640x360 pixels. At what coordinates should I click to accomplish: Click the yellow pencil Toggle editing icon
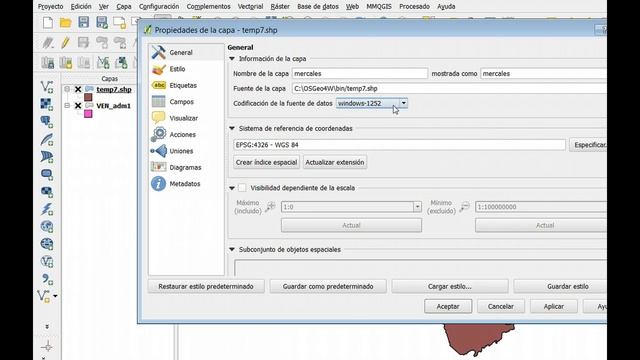[x=65, y=42]
